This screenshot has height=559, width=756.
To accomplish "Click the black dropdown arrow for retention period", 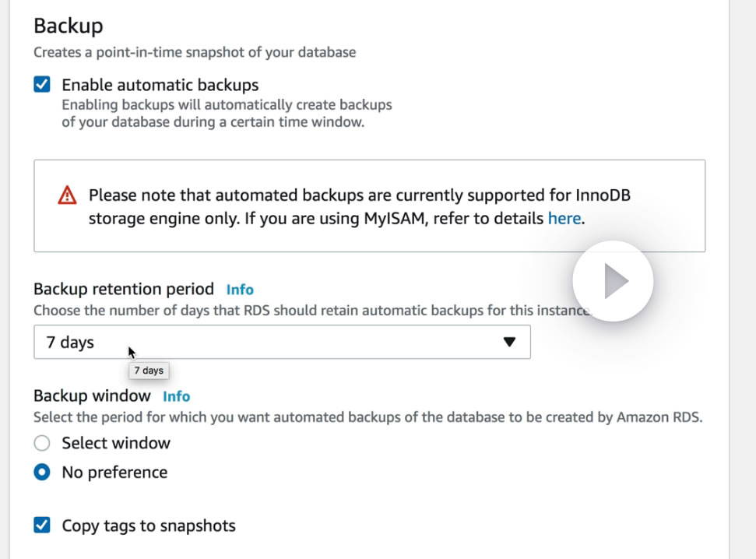I will (509, 343).
